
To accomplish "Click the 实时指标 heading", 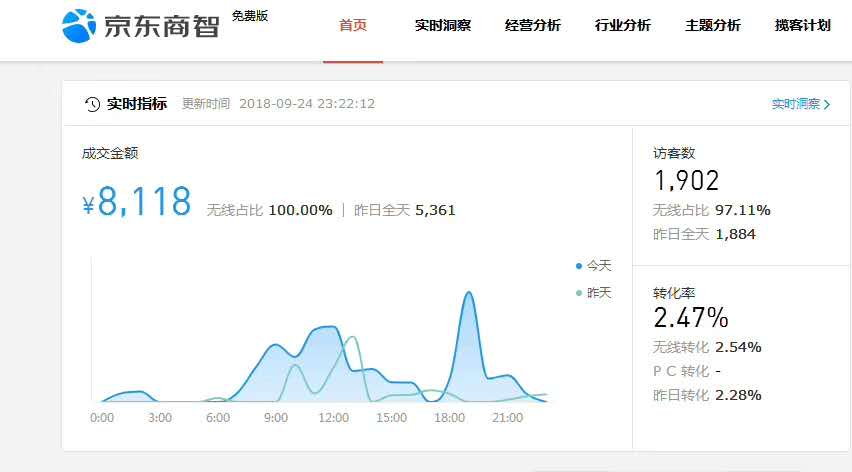I will pyautogui.click(x=137, y=104).
